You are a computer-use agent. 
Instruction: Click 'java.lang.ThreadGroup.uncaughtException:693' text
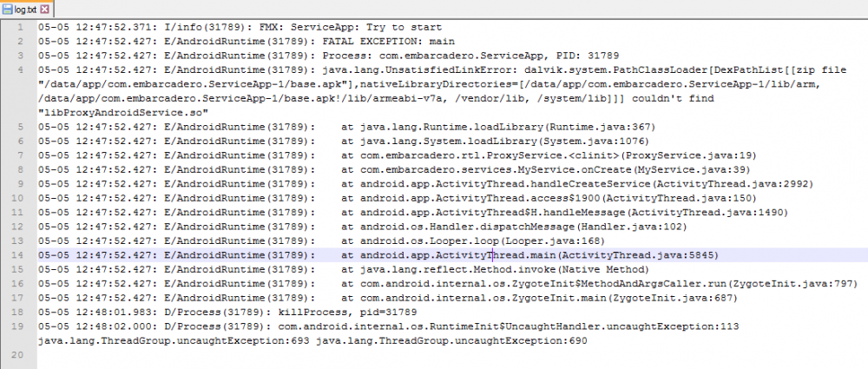(174, 340)
